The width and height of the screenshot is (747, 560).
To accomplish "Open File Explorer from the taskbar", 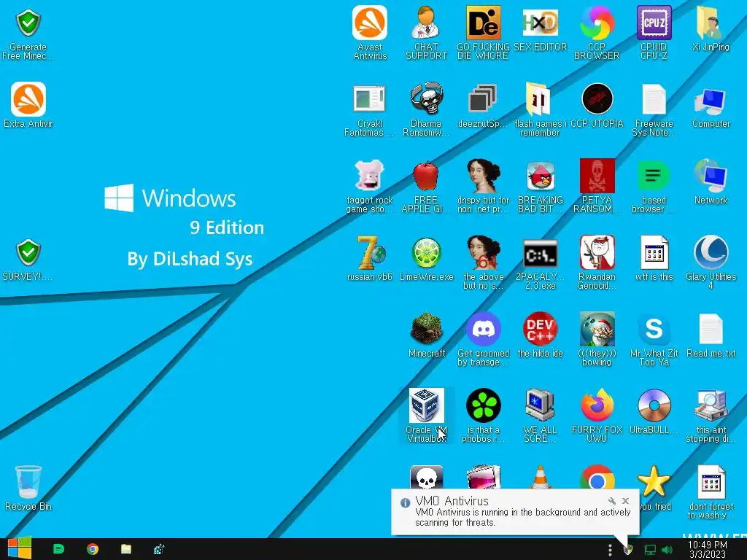I will point(125,549).
